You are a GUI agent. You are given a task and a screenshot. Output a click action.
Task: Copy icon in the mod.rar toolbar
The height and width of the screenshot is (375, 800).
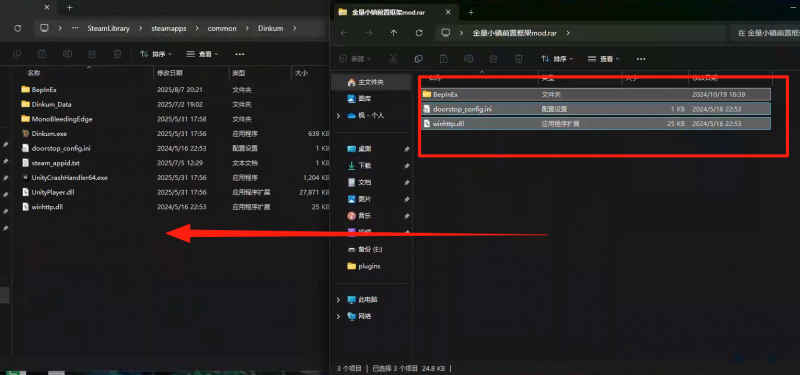click(418, 59)
